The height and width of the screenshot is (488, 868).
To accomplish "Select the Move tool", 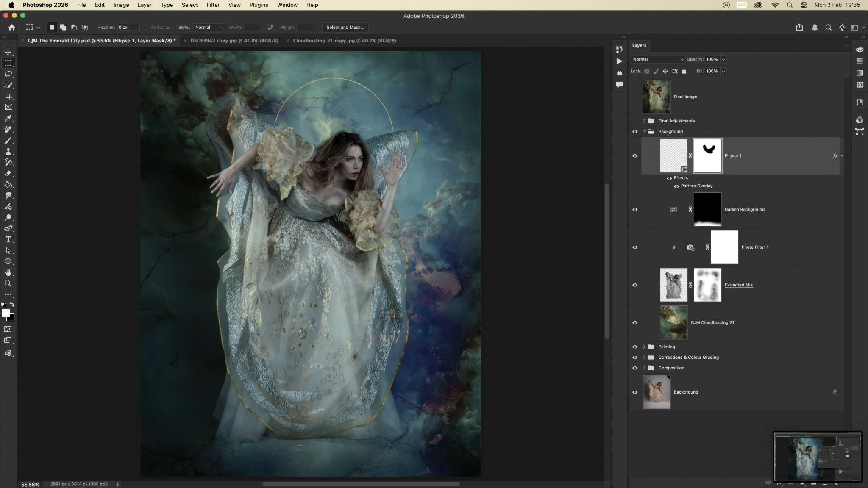I will (8, 52).
